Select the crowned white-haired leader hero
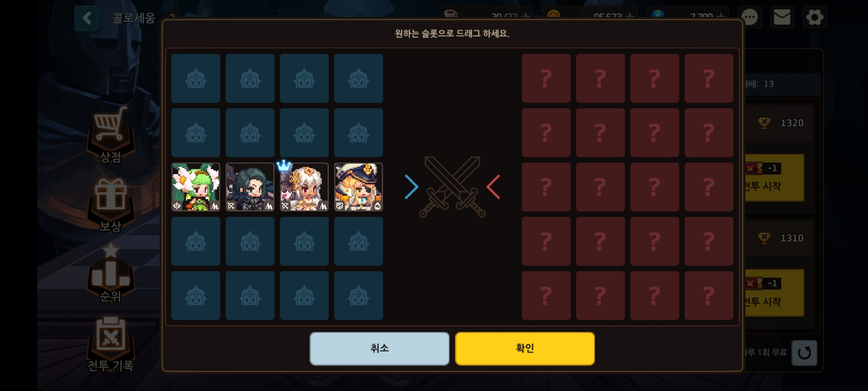 (x=304, y=187)
